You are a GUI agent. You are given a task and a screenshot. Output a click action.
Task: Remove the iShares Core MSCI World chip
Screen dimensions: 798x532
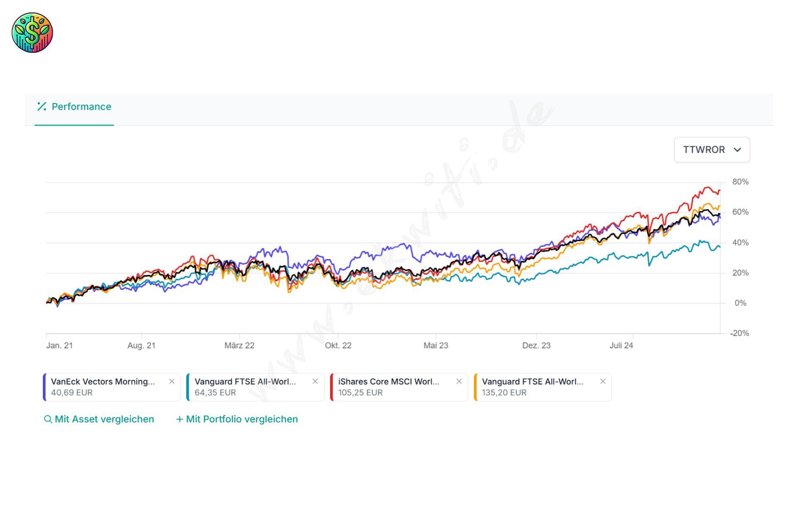tap(459, 382)
